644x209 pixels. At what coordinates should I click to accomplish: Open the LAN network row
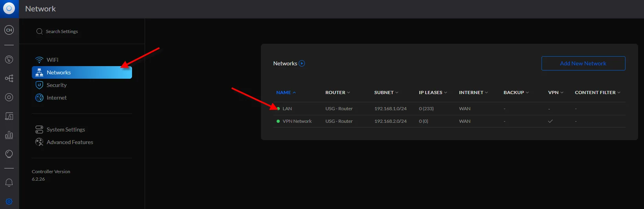[x=449, y=109]
